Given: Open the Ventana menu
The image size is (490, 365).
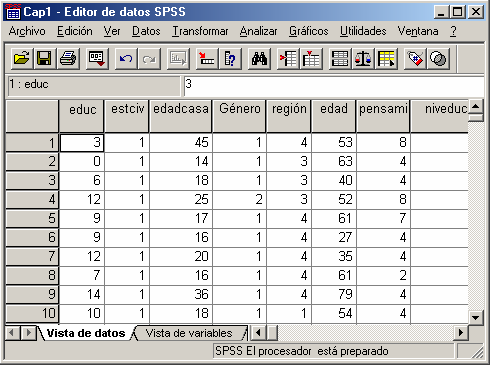Looking at the screenshot, I should (x=418, y=31).
